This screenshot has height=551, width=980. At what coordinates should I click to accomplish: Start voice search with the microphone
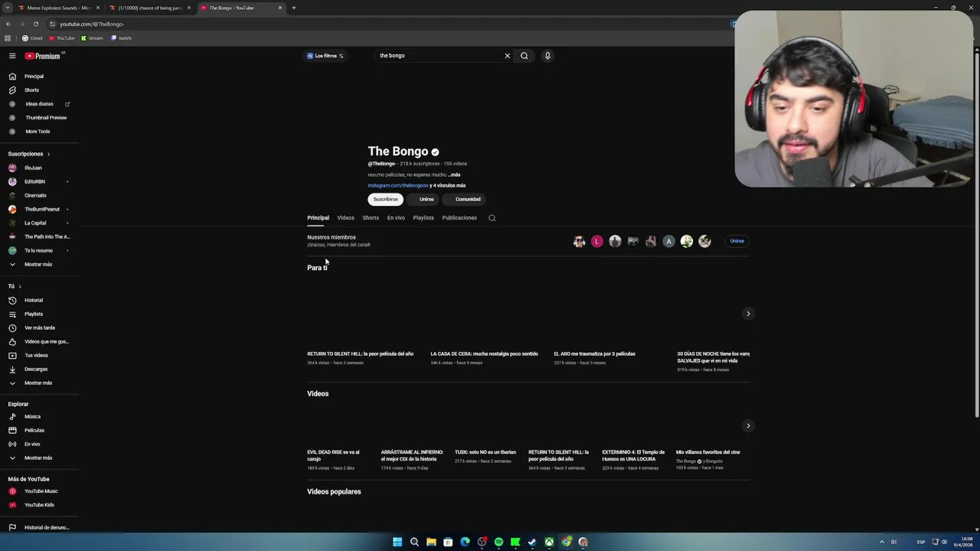(x=547, y=56)
